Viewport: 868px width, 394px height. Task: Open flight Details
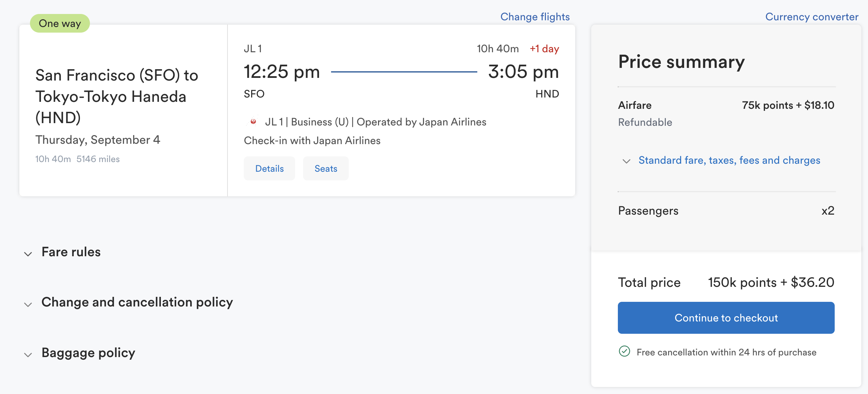pos(269,168)
